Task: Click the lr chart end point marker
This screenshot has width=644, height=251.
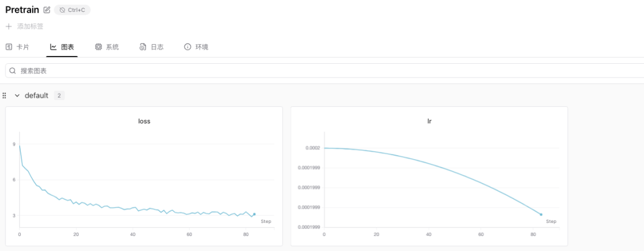Action: point(541,215)
